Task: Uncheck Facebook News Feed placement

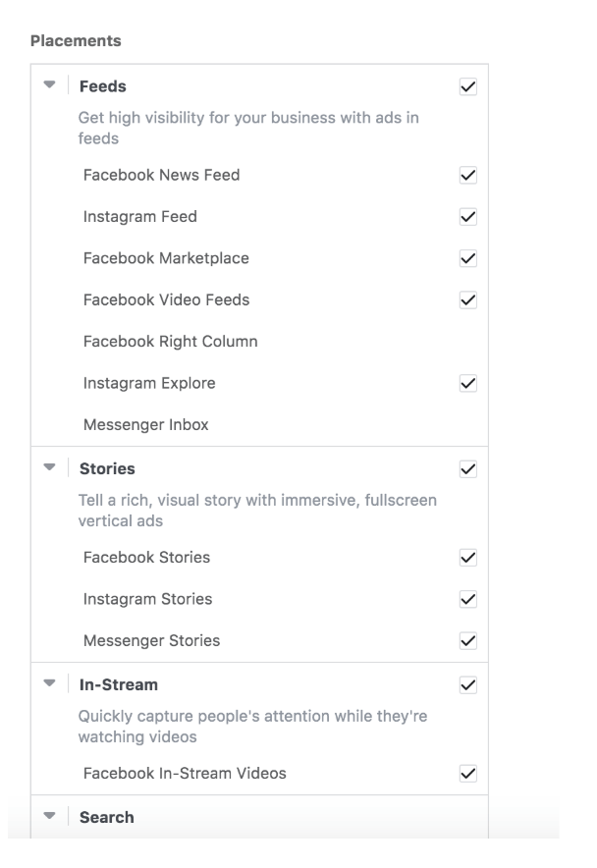Action: [467, 176]
